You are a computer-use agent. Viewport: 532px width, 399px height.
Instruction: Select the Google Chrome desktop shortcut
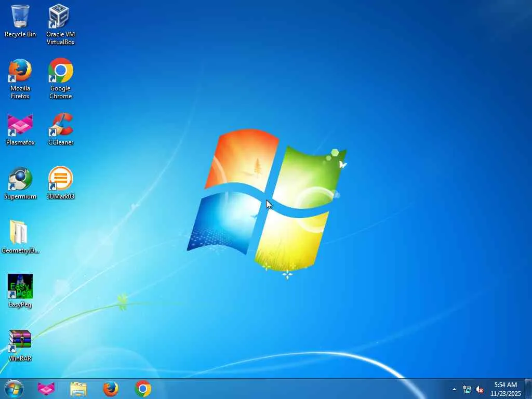coord(60,79)
